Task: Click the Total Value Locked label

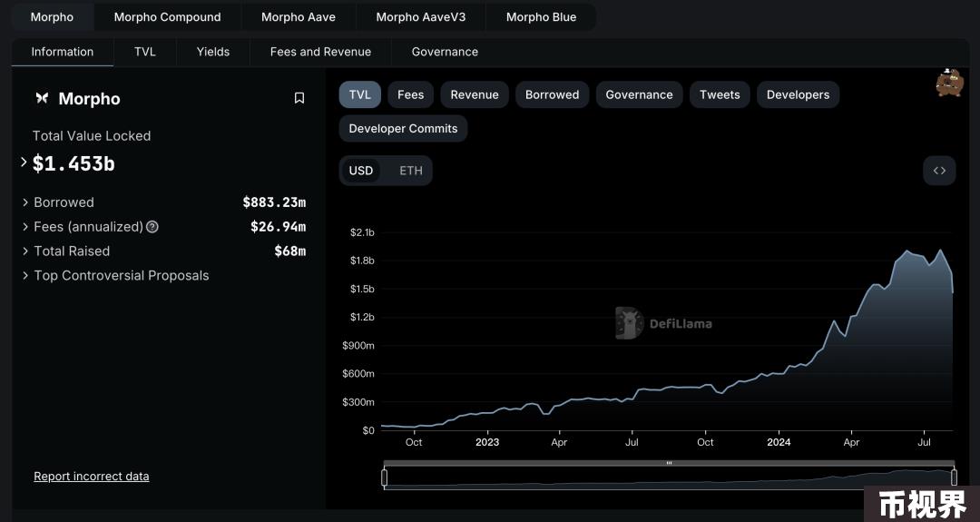Action: (92, 135)
